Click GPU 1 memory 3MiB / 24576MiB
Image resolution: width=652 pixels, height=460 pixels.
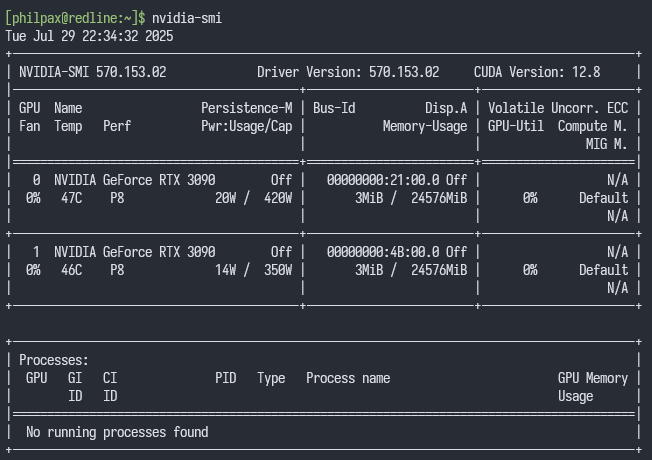point(411,270)
